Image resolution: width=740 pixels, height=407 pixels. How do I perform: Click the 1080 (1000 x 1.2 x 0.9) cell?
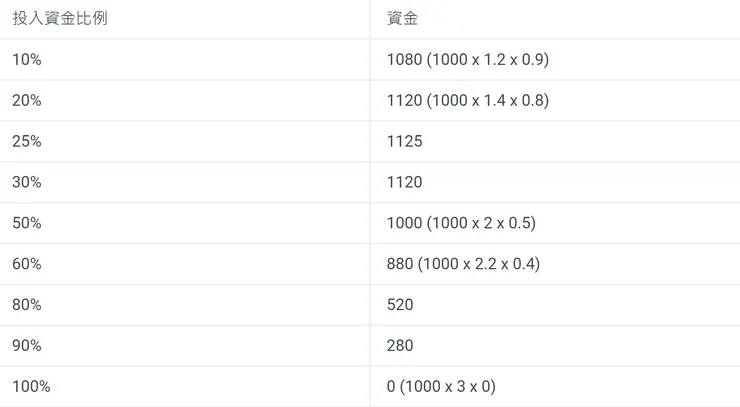467,60
